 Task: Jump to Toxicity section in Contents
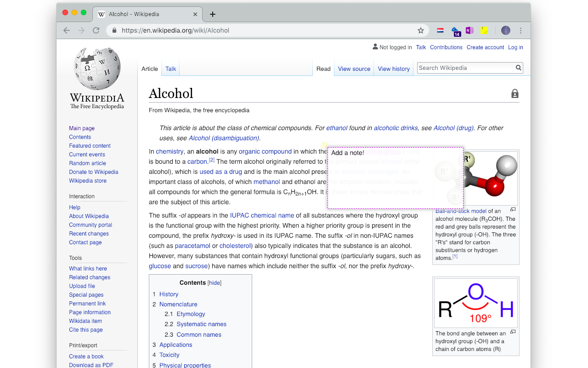point(169,355)
